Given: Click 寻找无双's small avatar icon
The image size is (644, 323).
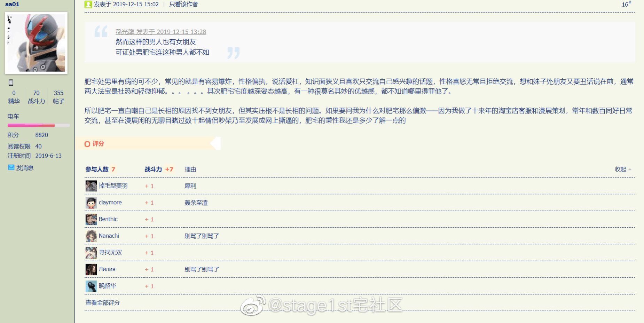Looking at the screenshot, I should click(91, 253).
